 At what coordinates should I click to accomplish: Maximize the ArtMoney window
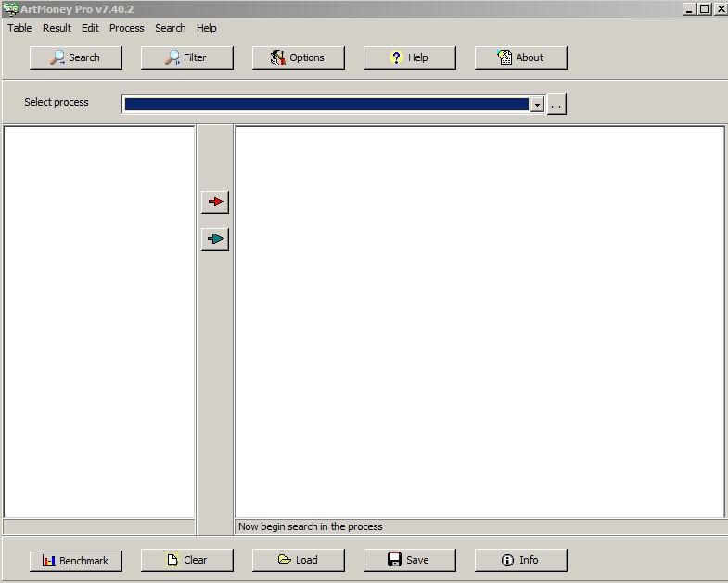pyautogui.click(x=704, y=9)
